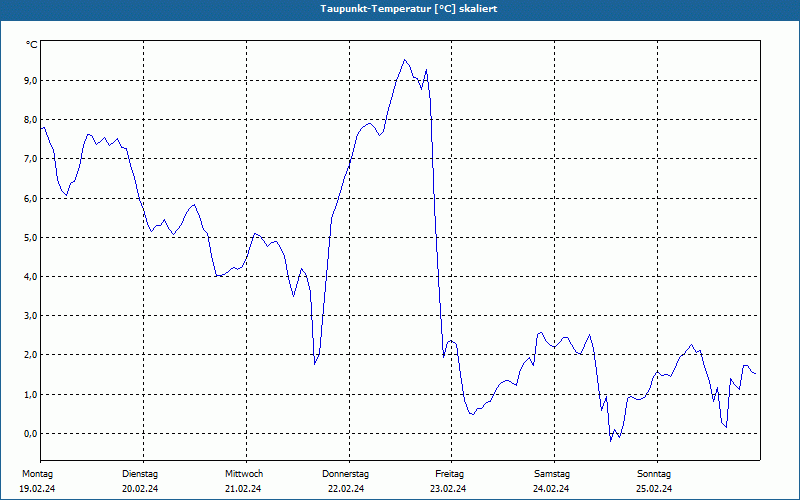Viewport: 800px width, 500px height.
Task: Select the 7,0 y-axis value
Action: (x=30, y=159)
